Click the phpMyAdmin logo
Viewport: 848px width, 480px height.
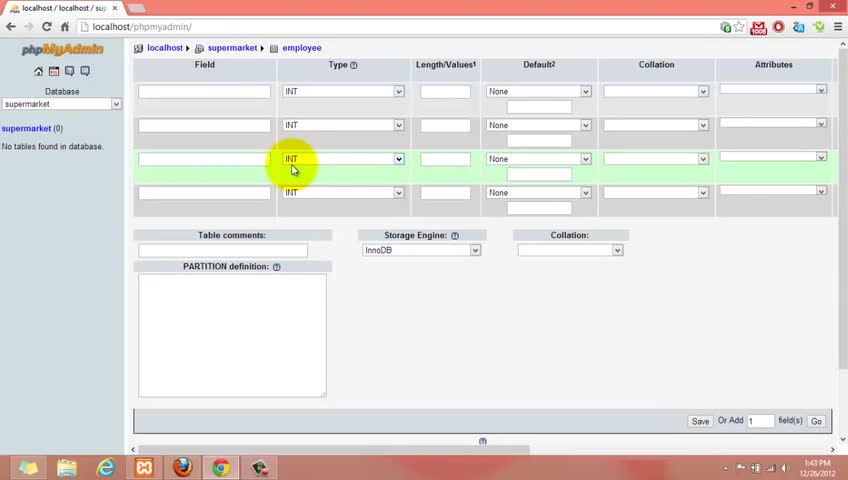click(62, 50)
